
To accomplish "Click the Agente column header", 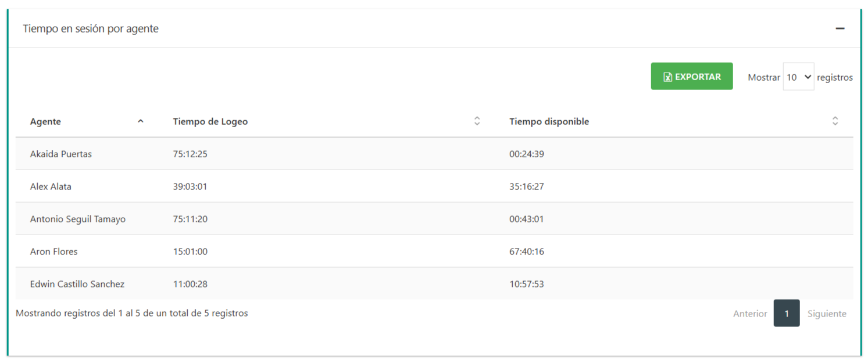I will point(46,121).
